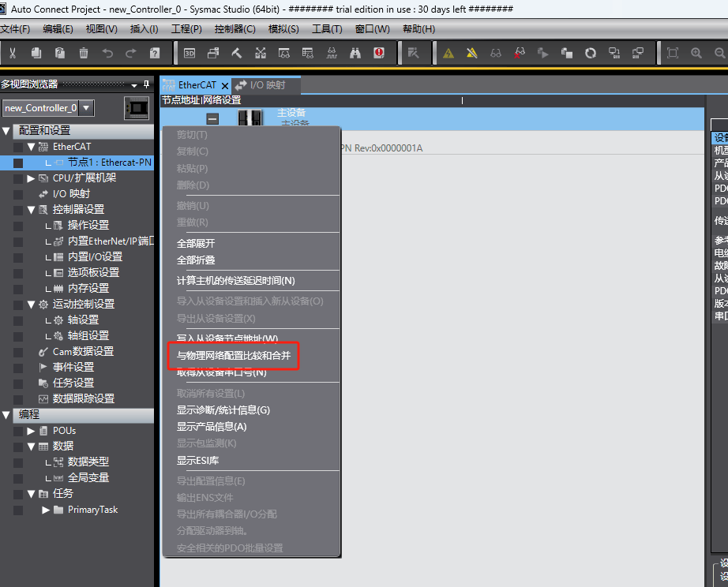The height and width of the screenshot is (587, 728).
Task: Collapse the 控制器设置 tree node
Action: [x=31, y=210]
